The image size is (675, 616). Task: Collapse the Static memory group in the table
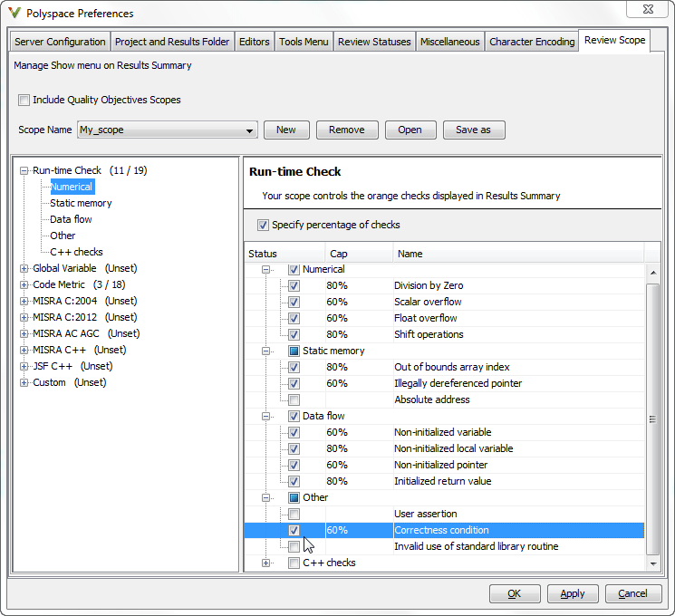click(x=266, y=351)
